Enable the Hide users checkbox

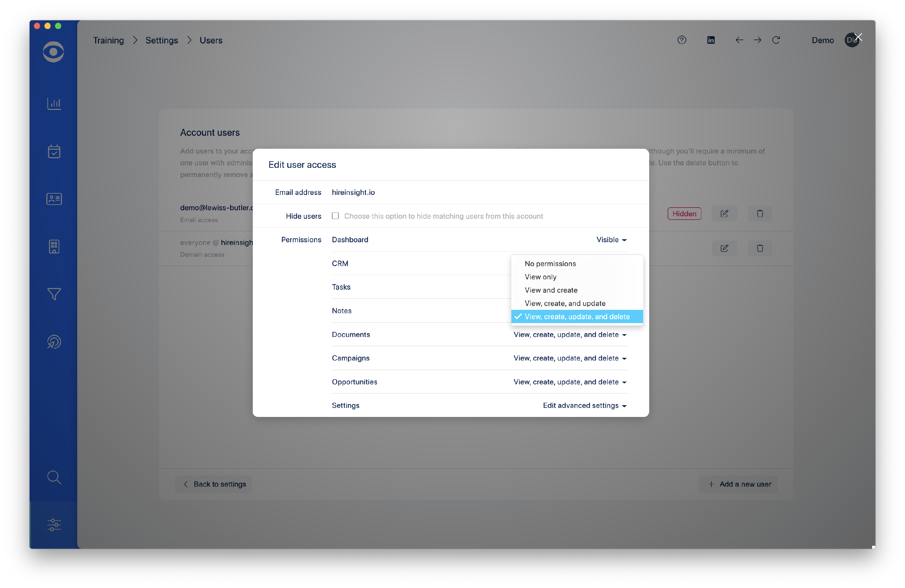pyautogui.click(x=335, y=216)
